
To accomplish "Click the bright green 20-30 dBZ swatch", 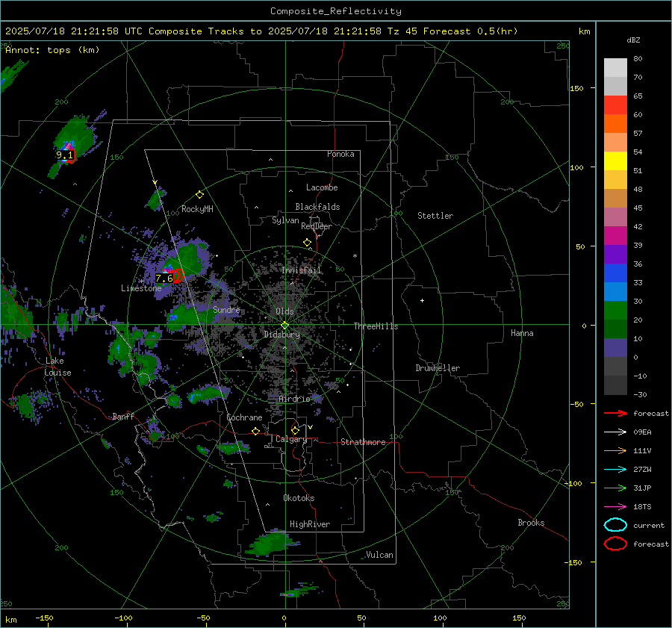I will [615, 310].
